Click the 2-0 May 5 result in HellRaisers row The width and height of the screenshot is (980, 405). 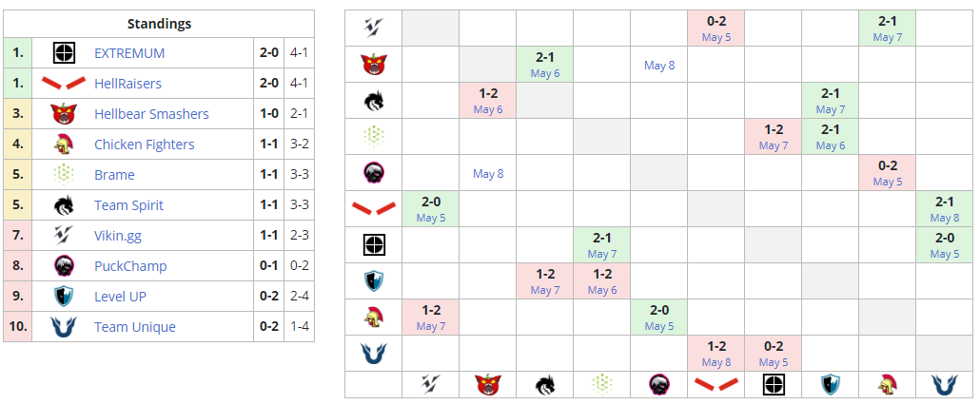tap(431, 209)
